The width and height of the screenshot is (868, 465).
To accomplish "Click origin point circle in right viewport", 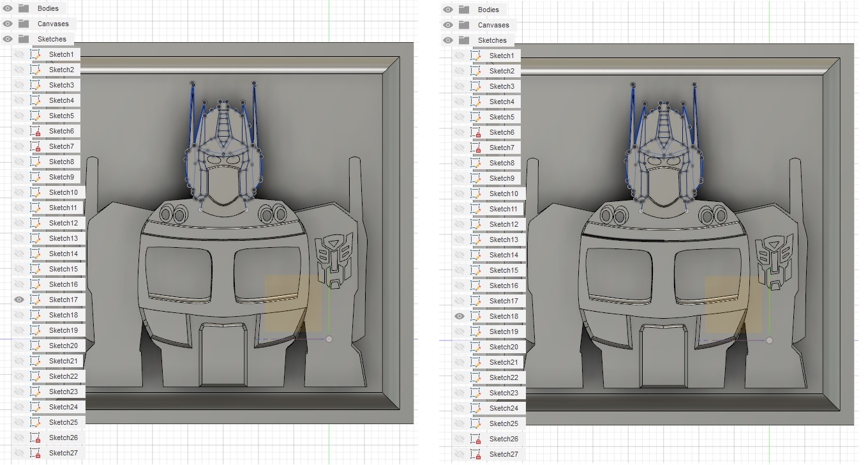I will coord(769,340).
